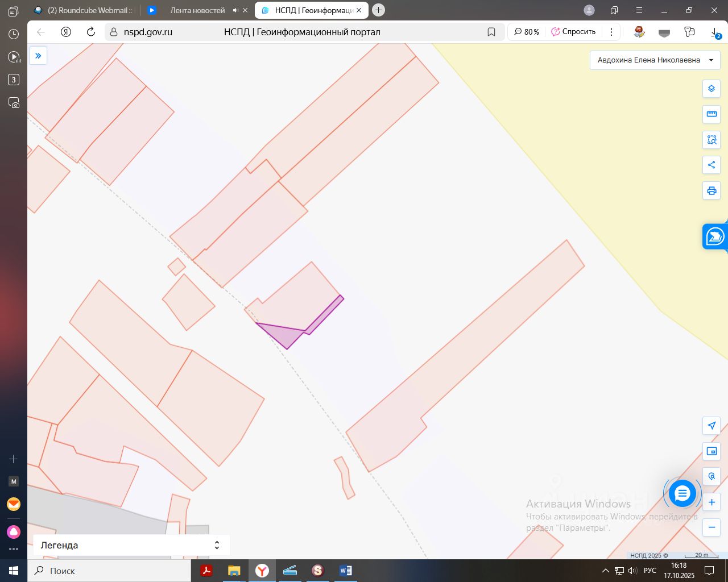This screenshot has width=728, height=582.
Task: Zoom out on the map
Action: point(712,527)
